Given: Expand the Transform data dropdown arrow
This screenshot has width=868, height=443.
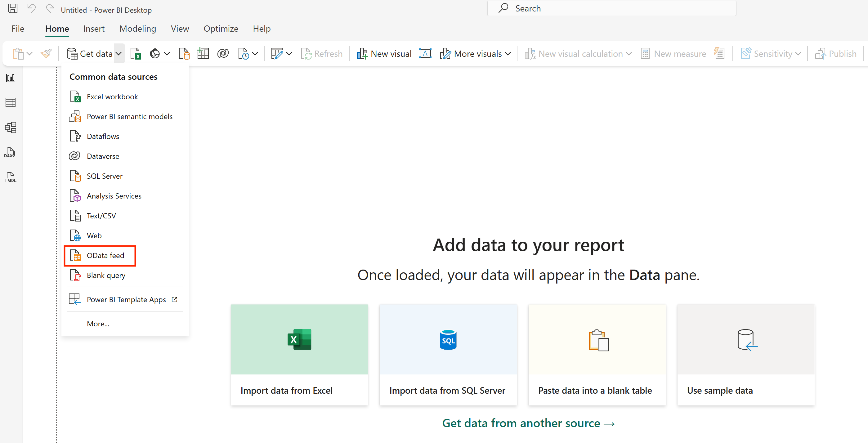Looking at the screenshot, I should 289,54.
